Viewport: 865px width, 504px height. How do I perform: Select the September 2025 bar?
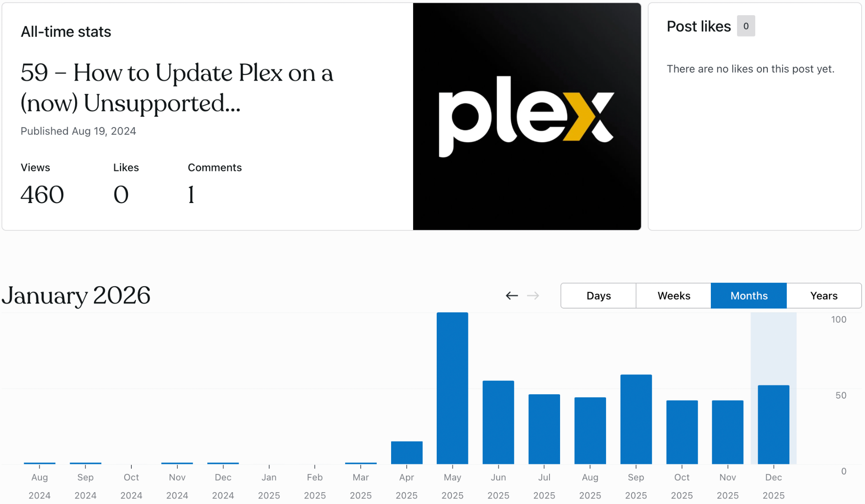tap(636, 419)
